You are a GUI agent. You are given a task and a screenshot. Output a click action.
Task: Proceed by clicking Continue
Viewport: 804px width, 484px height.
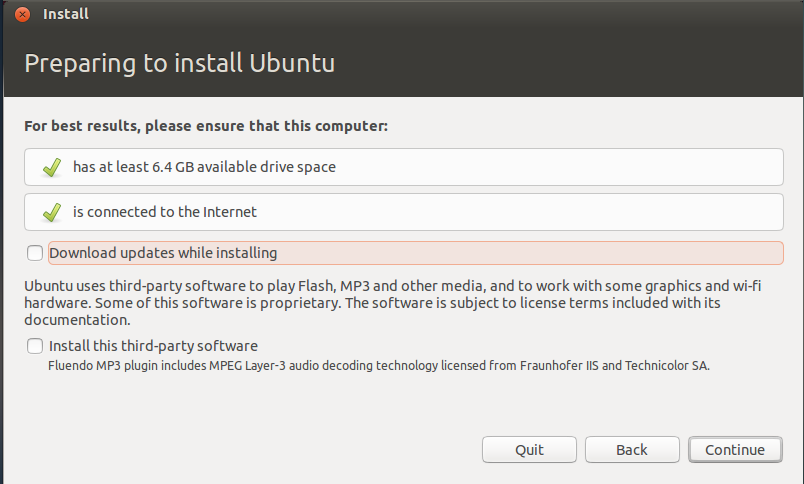735,450
